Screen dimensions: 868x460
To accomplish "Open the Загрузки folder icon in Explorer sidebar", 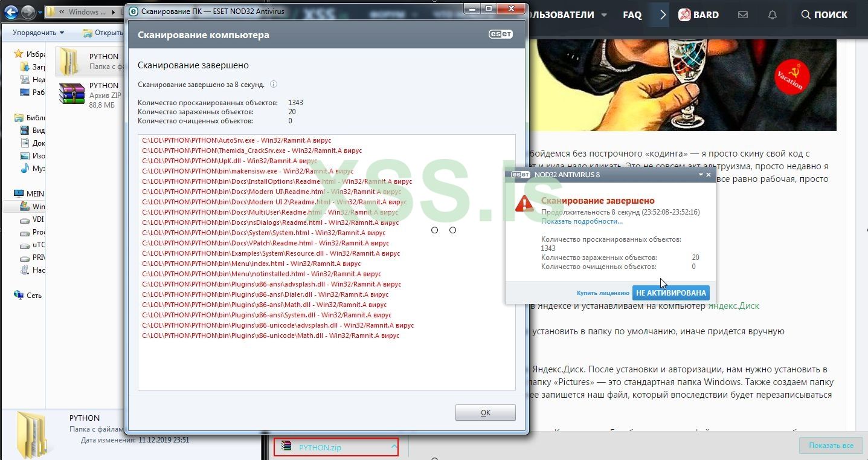I will point(25,67).
